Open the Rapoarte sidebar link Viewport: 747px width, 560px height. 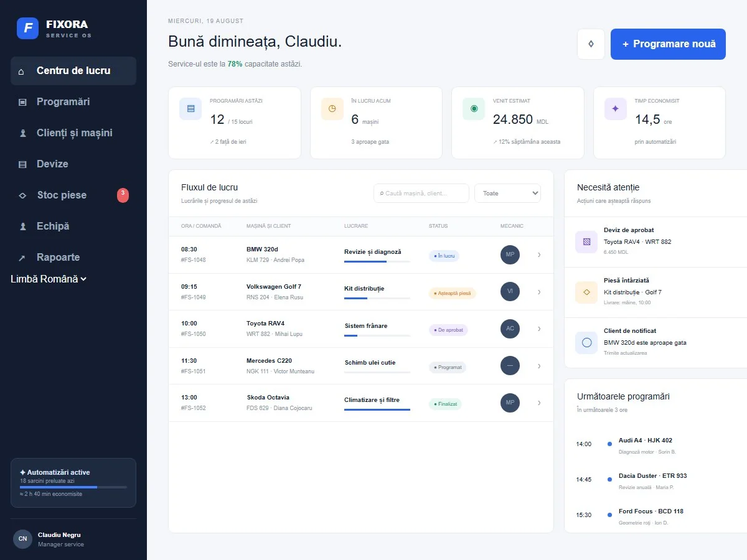[x=73, y=258]
